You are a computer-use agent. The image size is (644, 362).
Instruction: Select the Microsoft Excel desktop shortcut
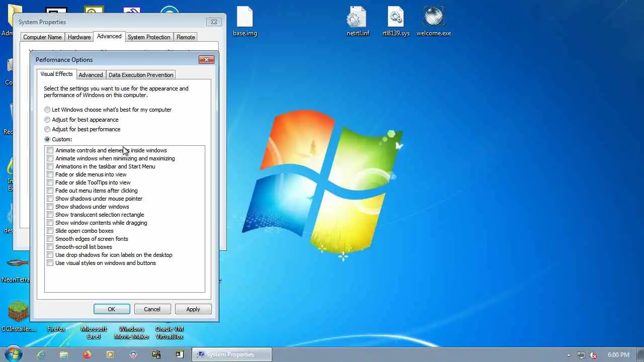click(x=94, y=332)
